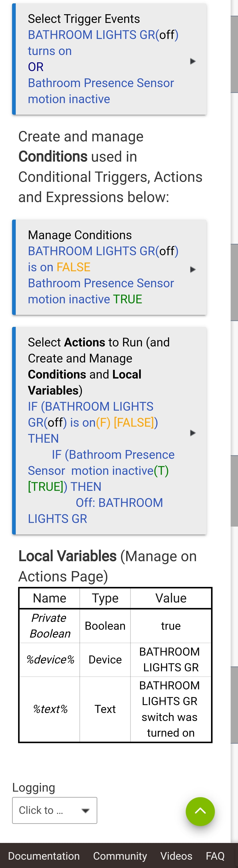Click the 'is on FALSE' condition text
The height and width of the screenshot is (868, 238).
coord(59,267)
